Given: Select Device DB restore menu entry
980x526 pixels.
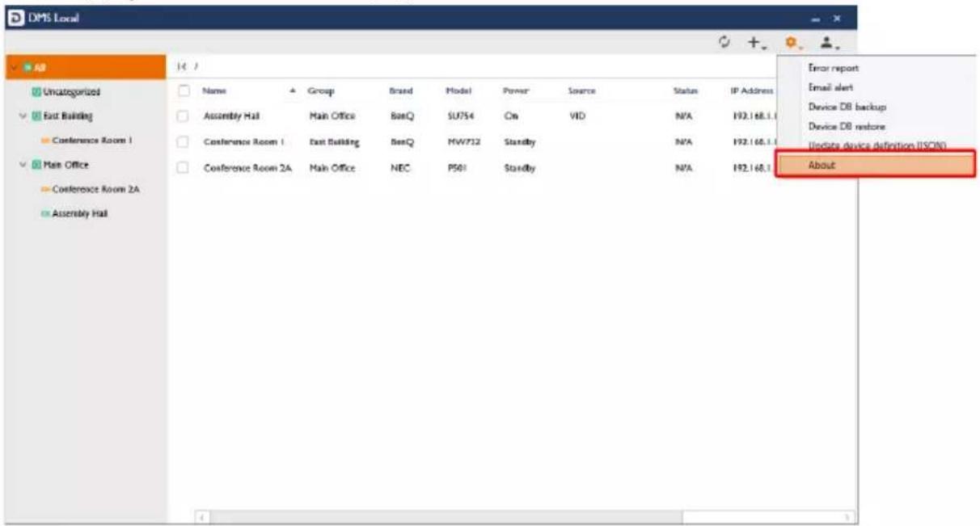Looking at the screenshot, I should 847,127.
